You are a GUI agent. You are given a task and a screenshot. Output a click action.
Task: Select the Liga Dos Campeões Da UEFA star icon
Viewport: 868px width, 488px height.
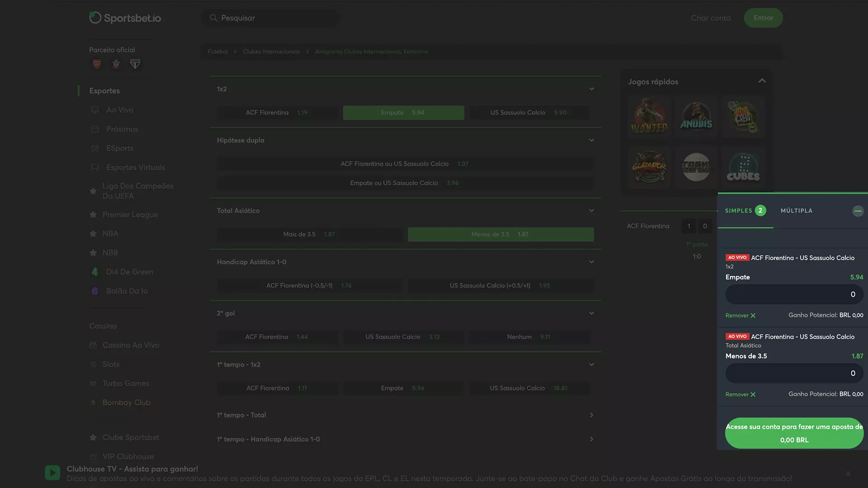click(92, 191)
